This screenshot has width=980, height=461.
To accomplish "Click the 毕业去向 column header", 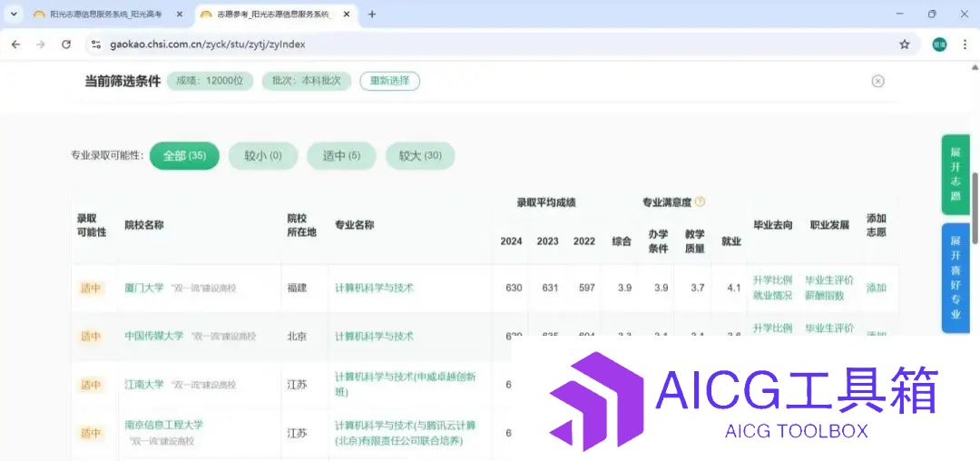I will (772, 225).
